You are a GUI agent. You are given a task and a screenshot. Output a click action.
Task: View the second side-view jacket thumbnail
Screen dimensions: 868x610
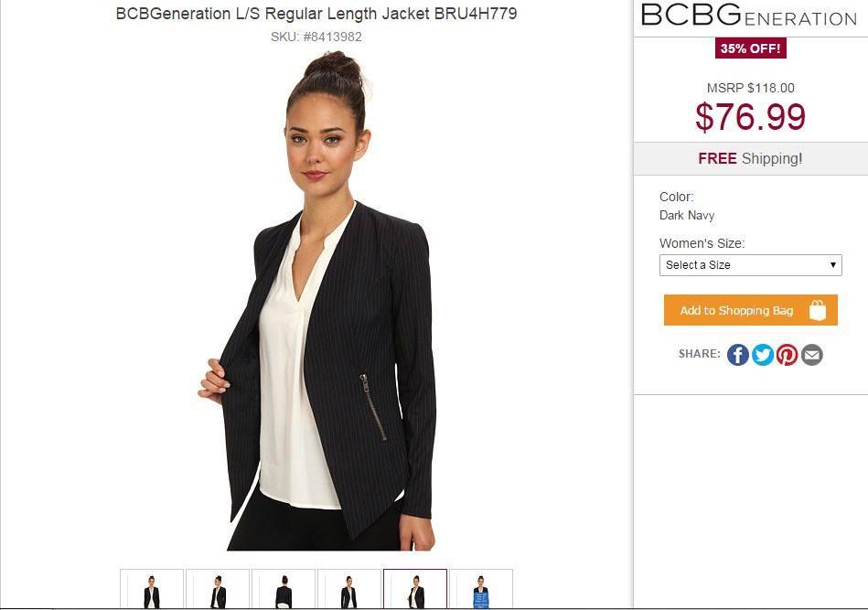(x=218, y=590)
